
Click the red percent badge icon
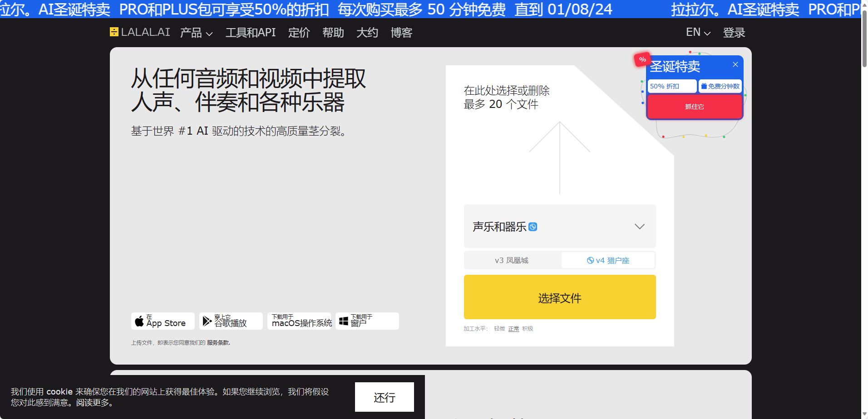(642, 59)
